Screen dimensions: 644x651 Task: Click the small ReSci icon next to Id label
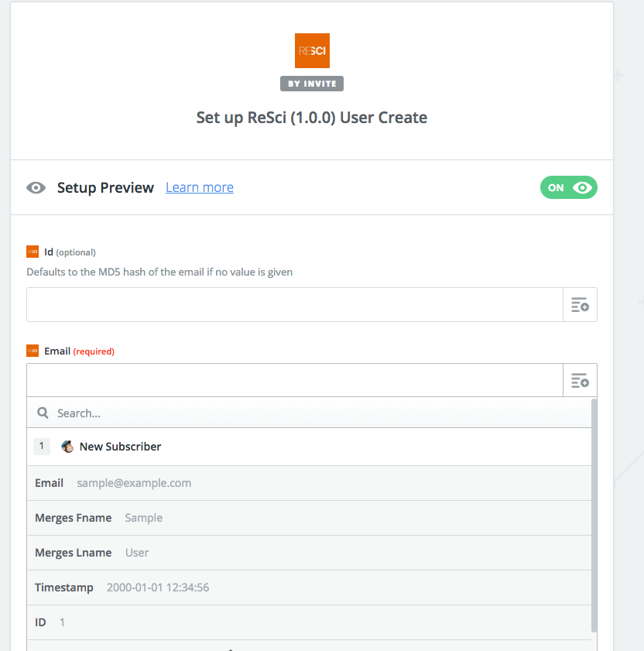tap(33, 252)
